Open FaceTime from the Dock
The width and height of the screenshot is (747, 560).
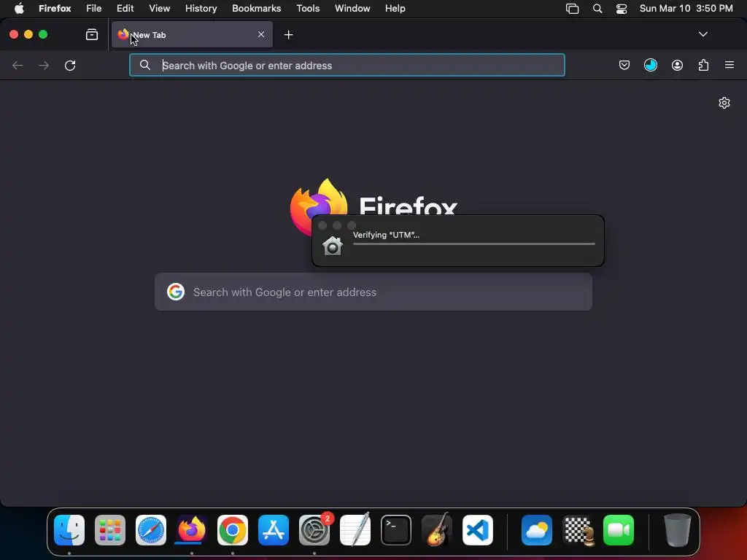[619, 530]
